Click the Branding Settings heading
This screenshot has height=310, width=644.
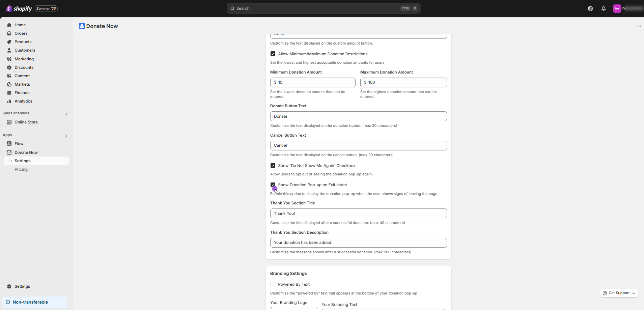coord(288,274)
